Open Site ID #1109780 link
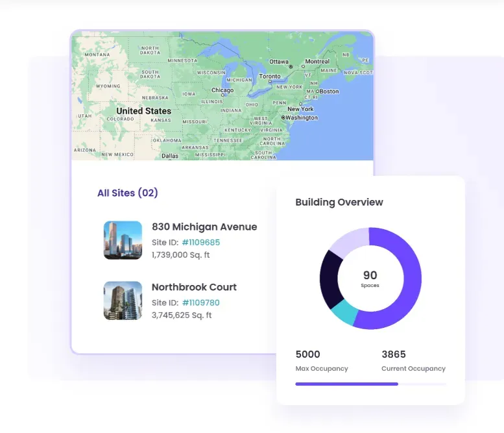The width and height of the screenshot is (504, 433). point(200,303)
